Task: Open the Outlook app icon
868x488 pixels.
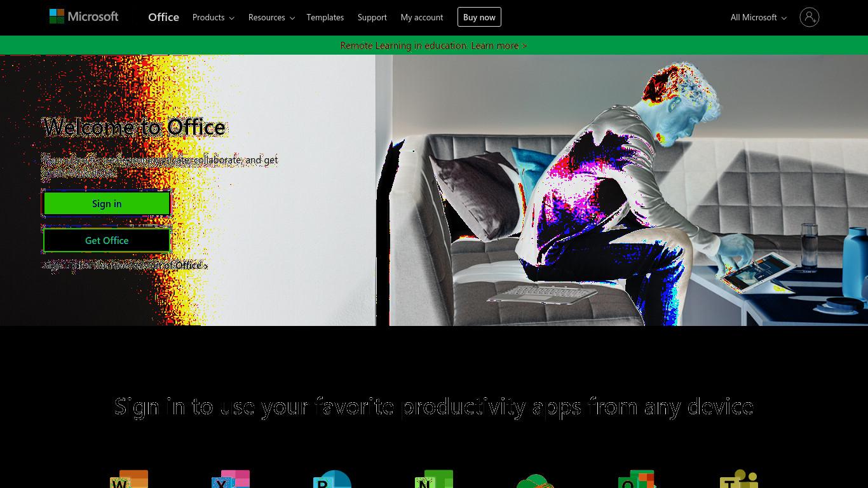Action: pos(637,479)
